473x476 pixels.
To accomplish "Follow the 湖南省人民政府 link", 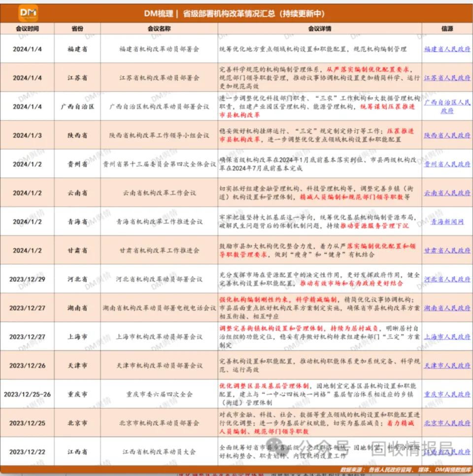I will click(x=447, y=308).
